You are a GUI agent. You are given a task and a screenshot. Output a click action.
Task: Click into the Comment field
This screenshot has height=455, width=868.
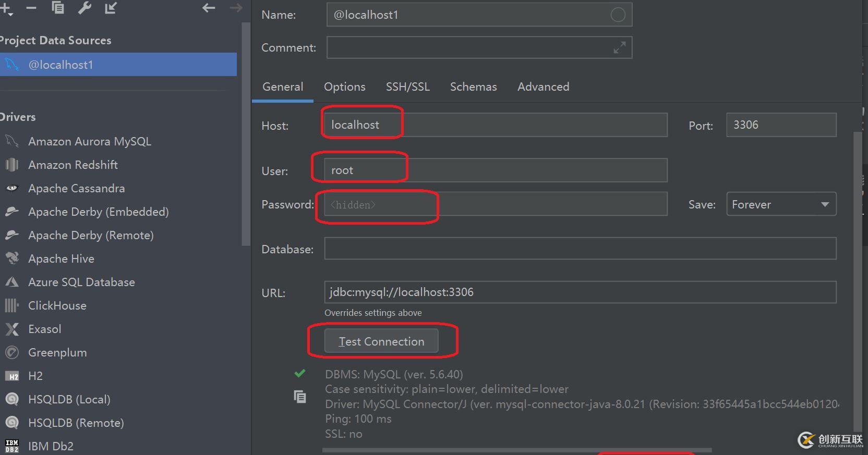point(479,47)
